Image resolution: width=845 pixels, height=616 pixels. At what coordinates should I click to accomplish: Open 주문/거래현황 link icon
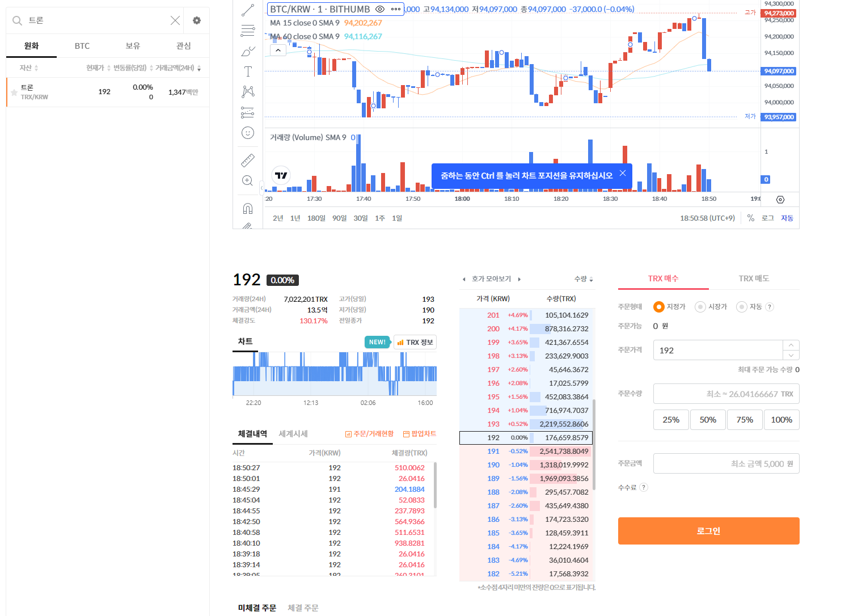point(370,434)
